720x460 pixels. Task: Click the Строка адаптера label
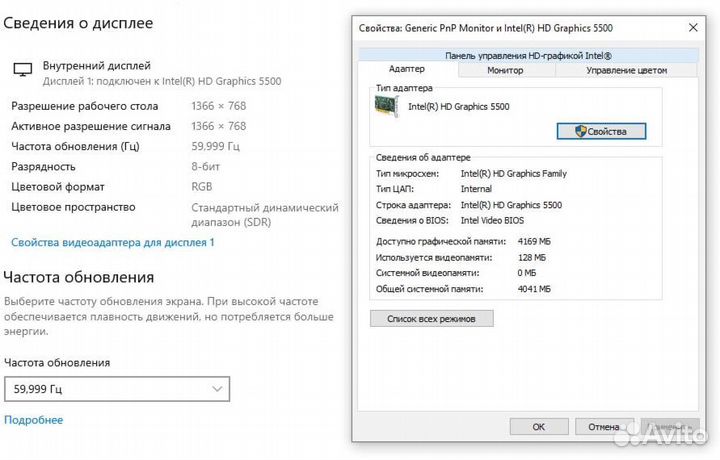click(x=413, y=205)
